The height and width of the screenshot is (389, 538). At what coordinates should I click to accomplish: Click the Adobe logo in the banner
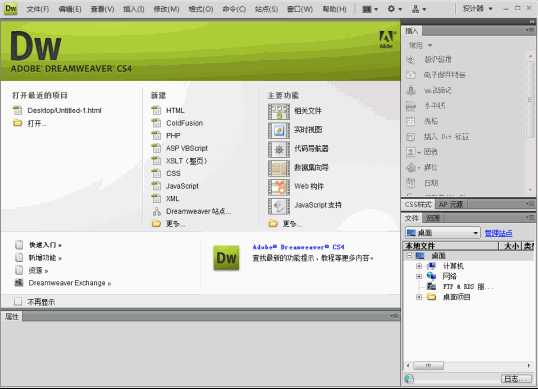386,39
